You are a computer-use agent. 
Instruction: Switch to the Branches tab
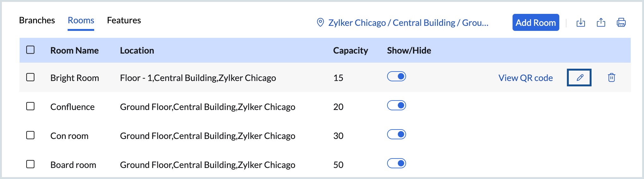[37, 20]
